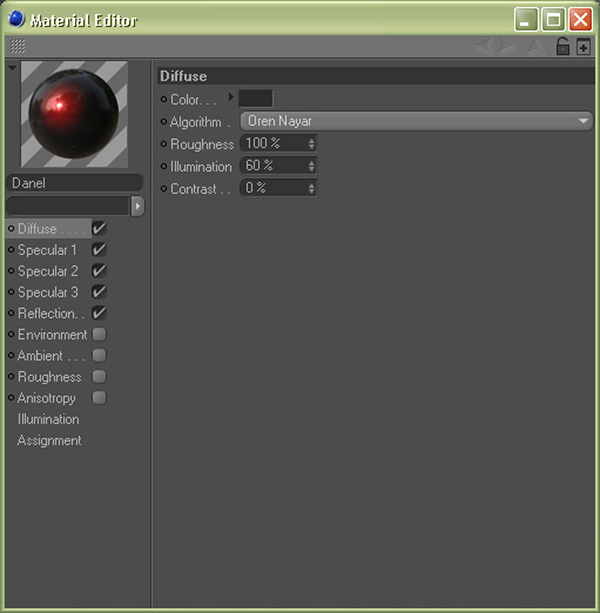Click the arrow button beside layer field
The image size is (600, 613).
pyautogui.click(x=137, y=206)
